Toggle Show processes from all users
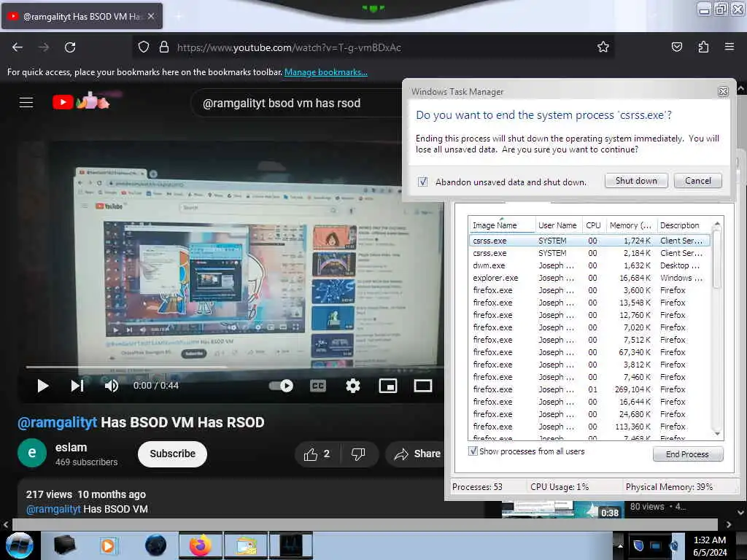 (473, 451)
